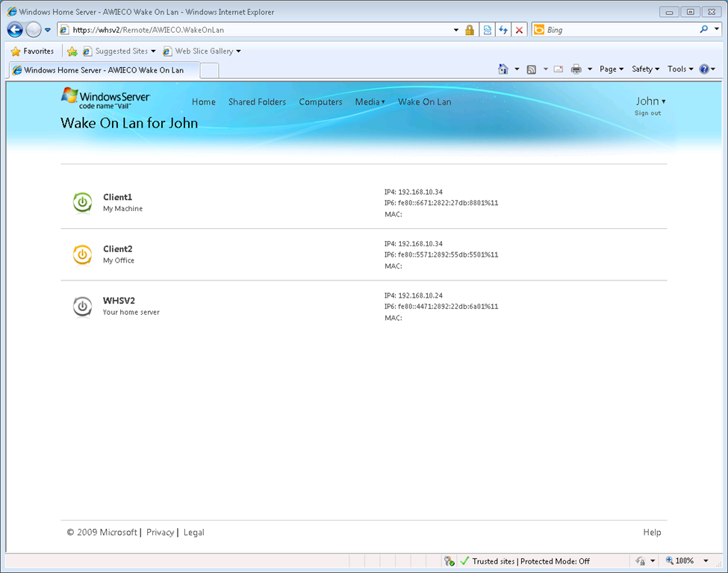Viewport: 728px width, 573px height.
Task: Click the Read Mail icon
Action: [x=559, y=69]
